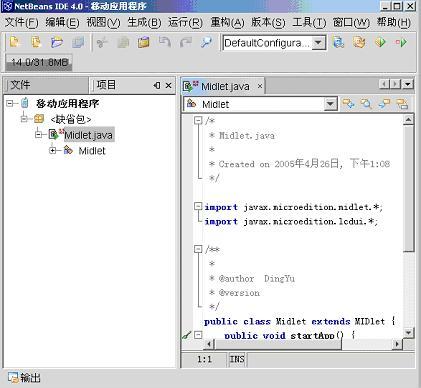Click the Build Main Project icon

pos(338,42)
